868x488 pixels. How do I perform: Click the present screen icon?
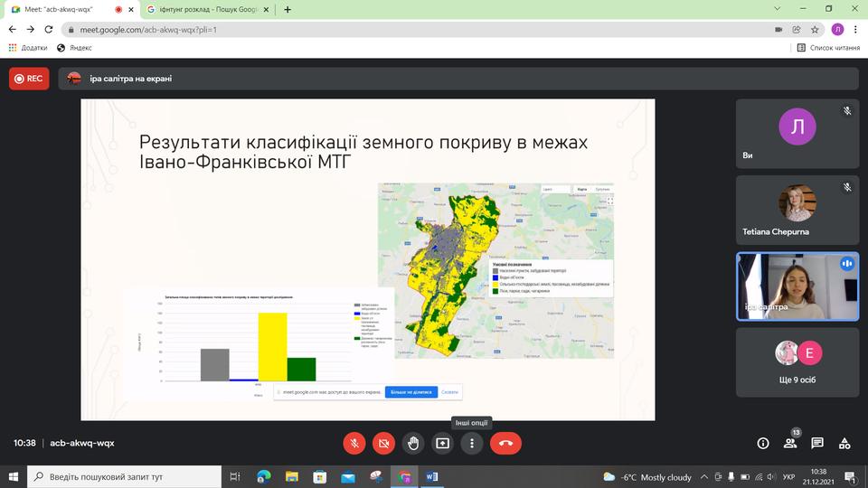click(x=442, y=443)
